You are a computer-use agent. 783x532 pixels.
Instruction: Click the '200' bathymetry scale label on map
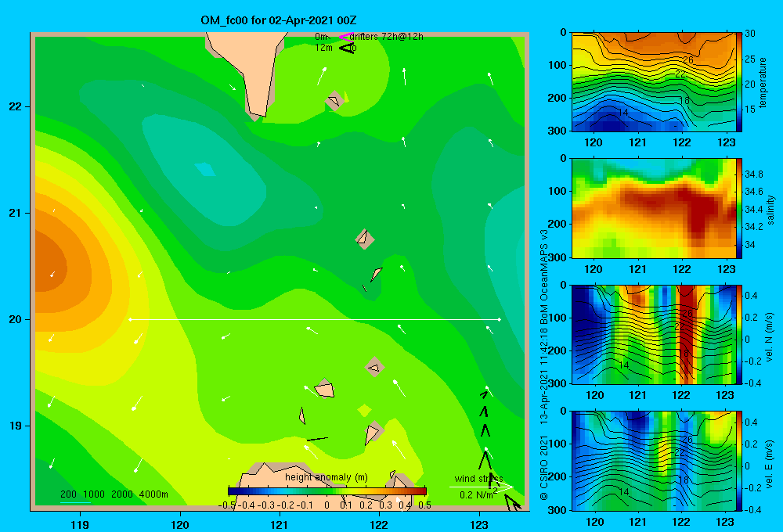(x=68, y=494)
